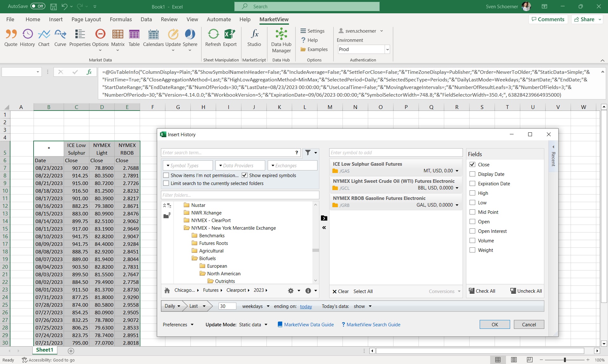Collapse the search pane with double chevron
Image resolution: width=608 pixels, height=364 pixels.
(324, 227)
